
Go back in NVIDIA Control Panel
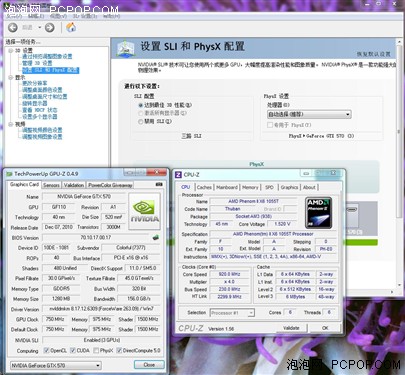click(13, 28)
